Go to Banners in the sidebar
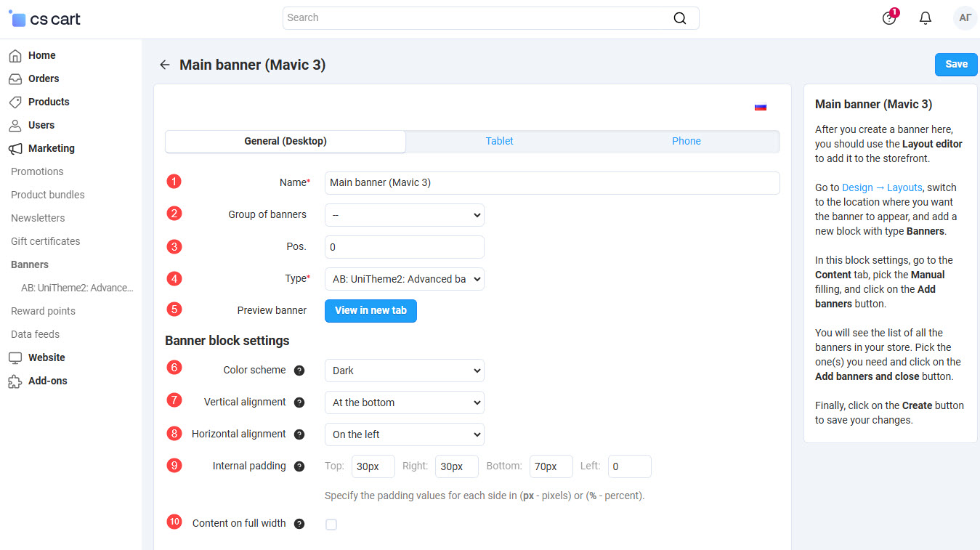Screen dimensions: 980x550 point(30,264)
